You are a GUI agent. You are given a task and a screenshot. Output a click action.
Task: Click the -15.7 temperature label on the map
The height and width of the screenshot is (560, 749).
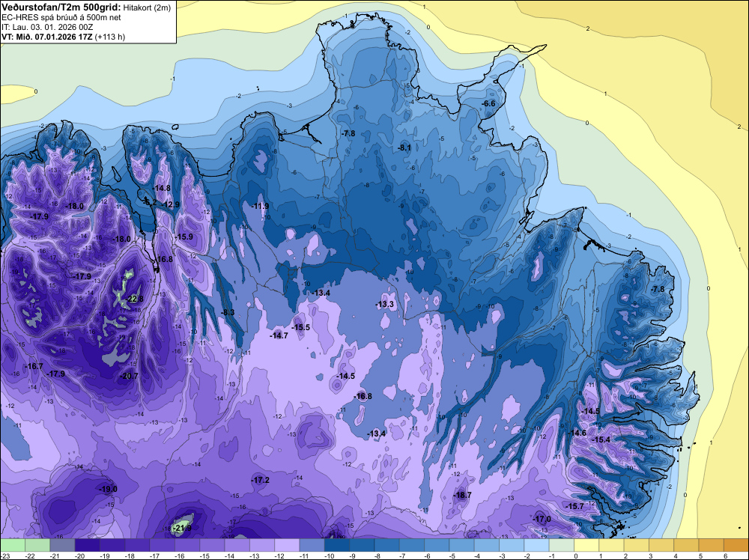pyautogui.click(x=574, y=507)
